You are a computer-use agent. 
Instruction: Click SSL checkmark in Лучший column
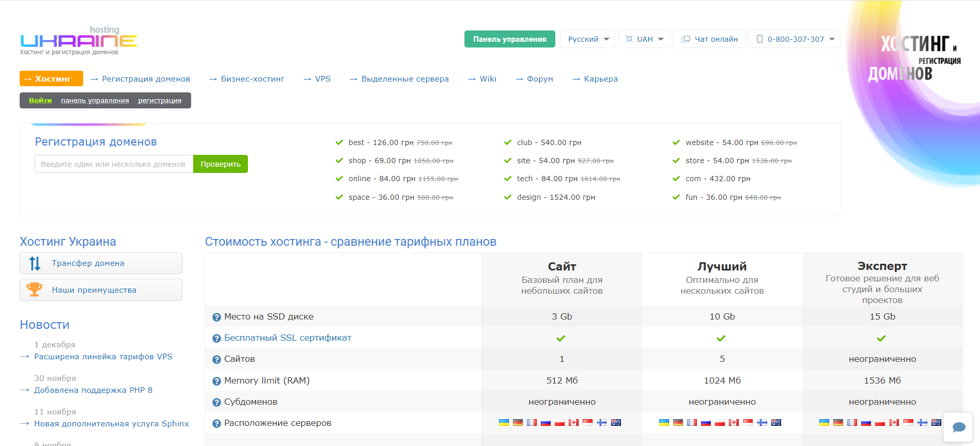[721, 338]
